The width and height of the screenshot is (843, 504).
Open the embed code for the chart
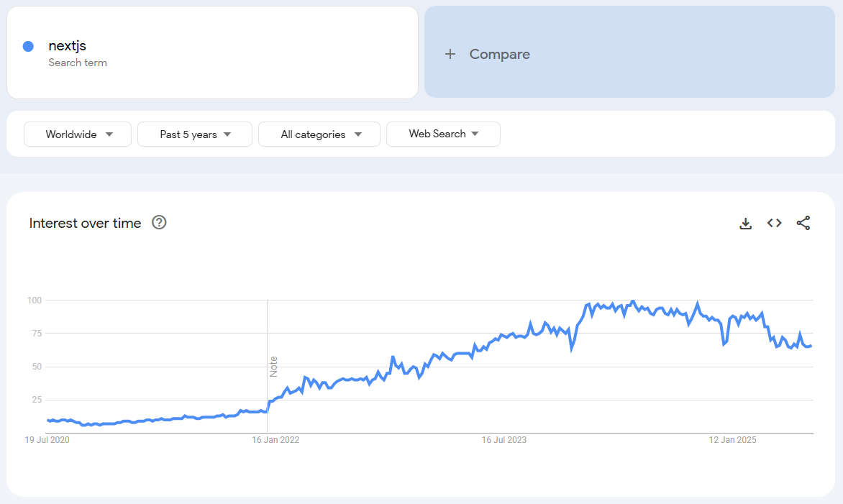pos(774,223)
